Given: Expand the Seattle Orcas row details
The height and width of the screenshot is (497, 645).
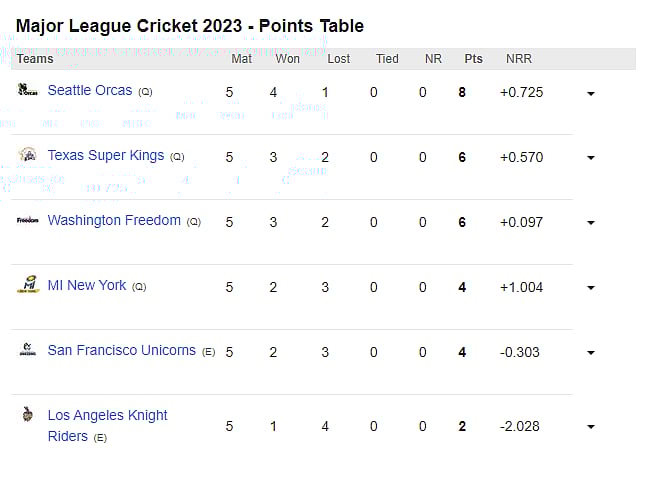Looking at the screenshot, I should [591, 93].
